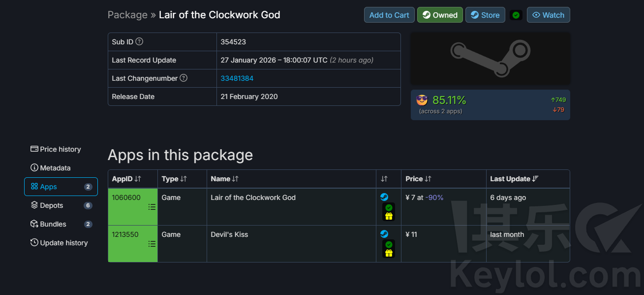
Task: Open the list icon under AppID 1060600
Action: (x=152, y=207)
